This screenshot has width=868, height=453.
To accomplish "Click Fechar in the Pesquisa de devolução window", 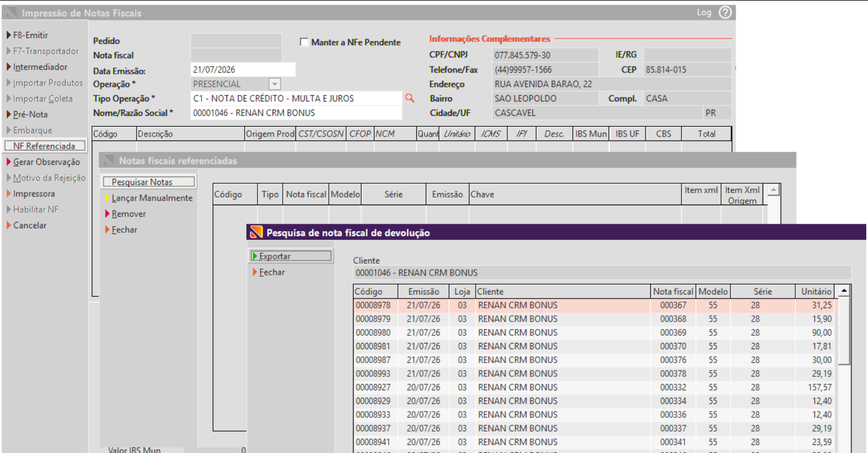I will tap(272, 272).
